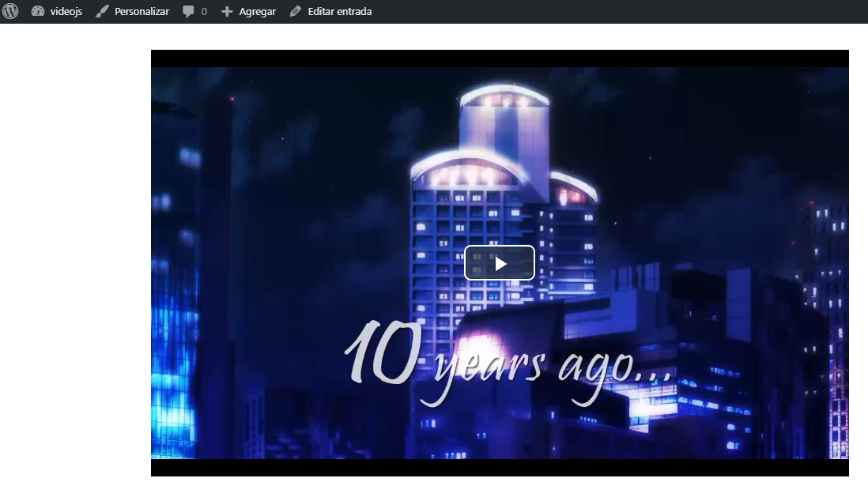Click the white play triangle in the video
Image resolution: width=868 pixels, height=482 pixels.
pyautogui.click(x=500, y=263)
